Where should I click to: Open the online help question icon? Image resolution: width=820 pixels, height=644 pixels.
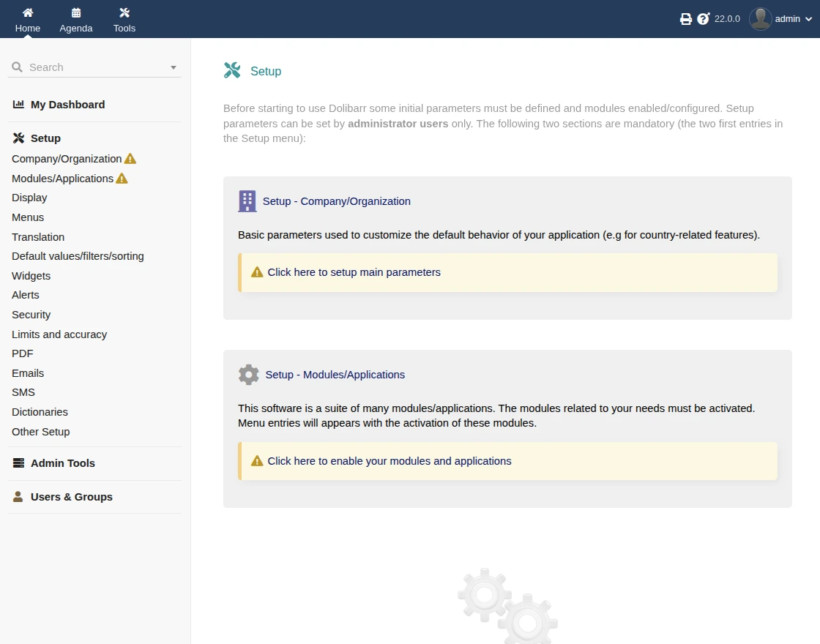click(704, 19)
